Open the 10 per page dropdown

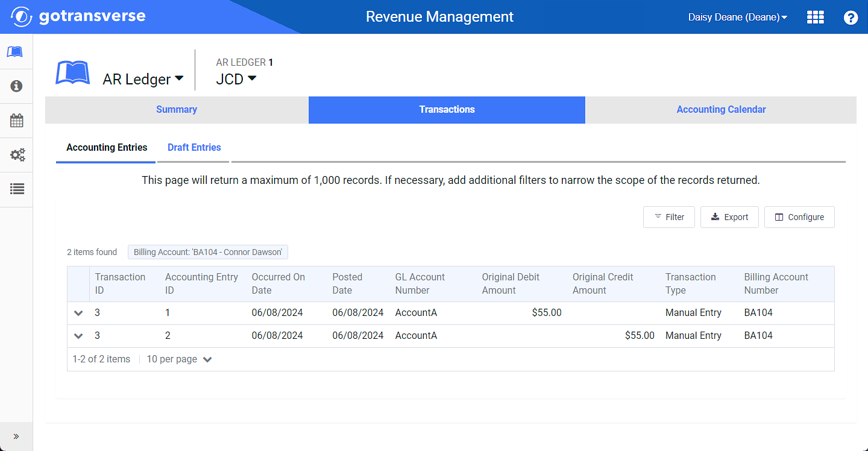point(180,359)
